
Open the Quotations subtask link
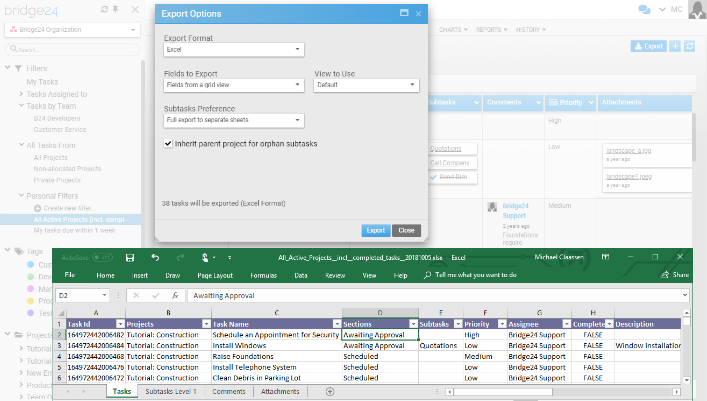[x=445, y=148]
